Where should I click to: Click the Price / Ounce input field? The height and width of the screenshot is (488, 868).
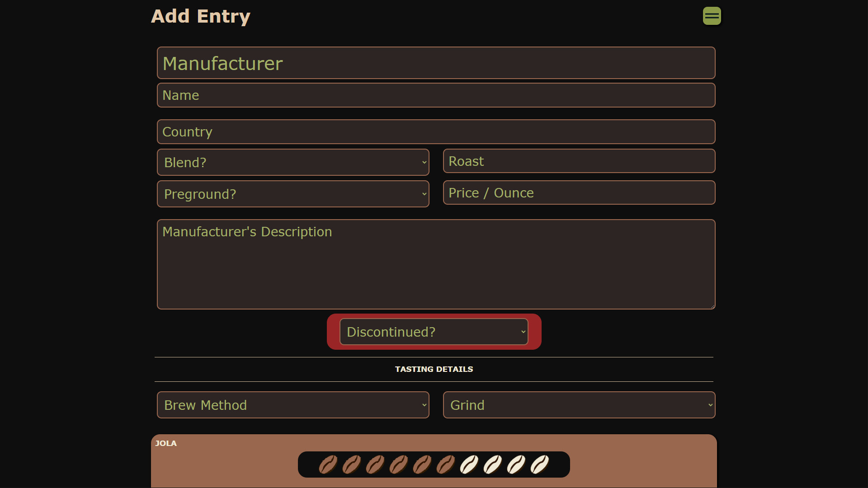[x=579, y=192]
